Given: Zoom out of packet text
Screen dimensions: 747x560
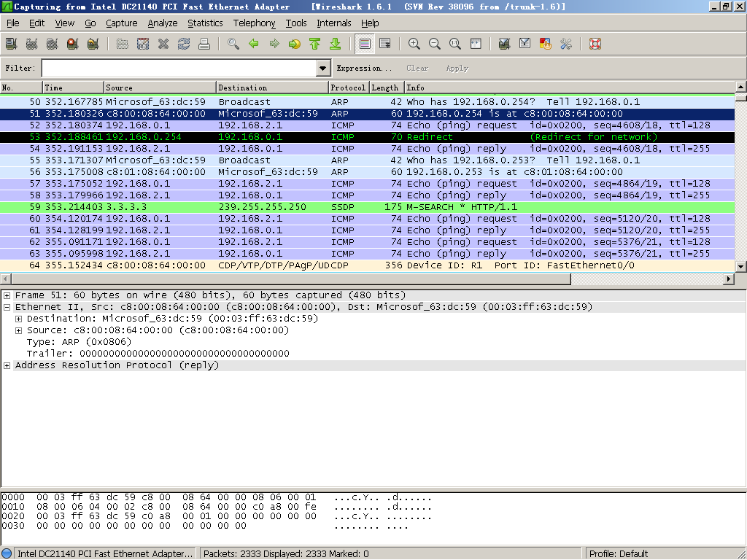Looking at the screenshot, I should click(x=435, y=44).
